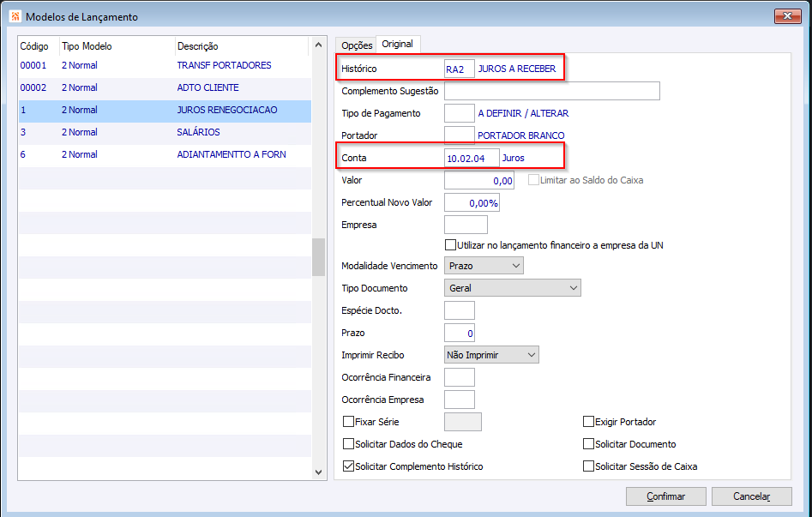The height and width of the screenshot is (517, 812).
Task: Select the Original tab
Action: [397, 44]
